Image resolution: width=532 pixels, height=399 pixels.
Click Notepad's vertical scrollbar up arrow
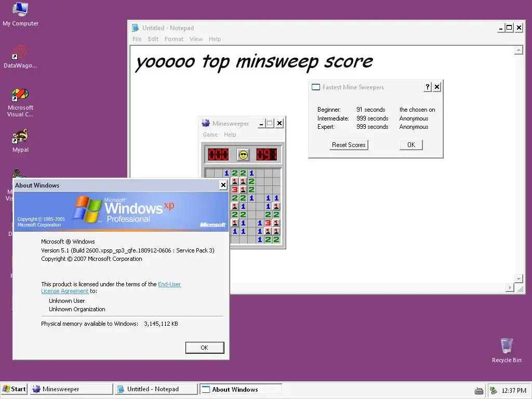point(518,50)
